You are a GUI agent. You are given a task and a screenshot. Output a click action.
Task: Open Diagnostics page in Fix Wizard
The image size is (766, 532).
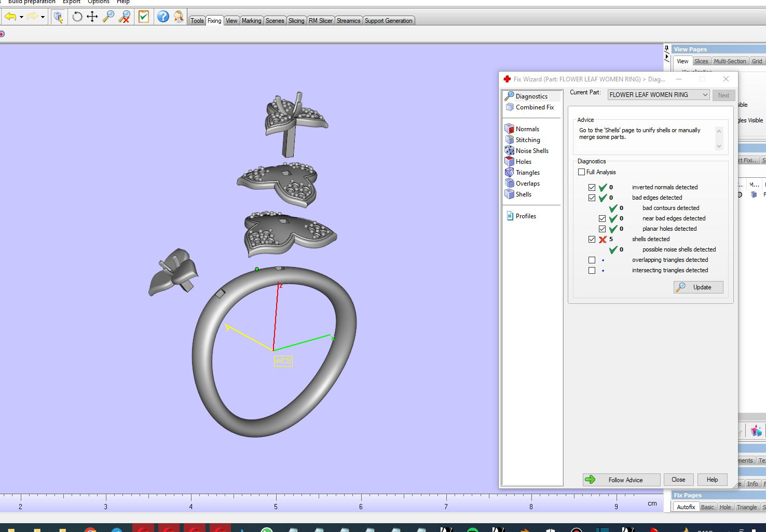(x=531, y=96)
